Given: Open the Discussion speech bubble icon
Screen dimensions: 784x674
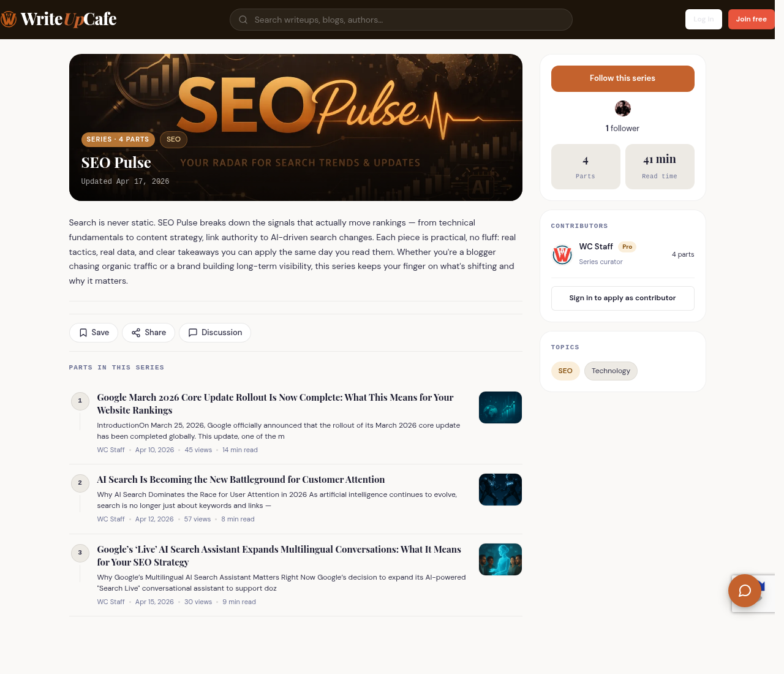Looking at the screenshot, I should pyautogui.click(x=193, y=333).
